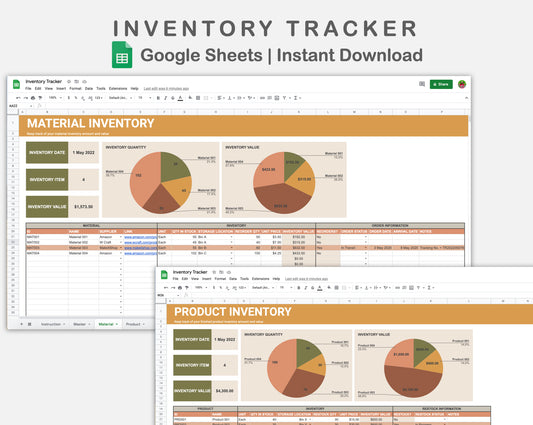Open fill color in Material Inventory toolbar

pos(190,98)
